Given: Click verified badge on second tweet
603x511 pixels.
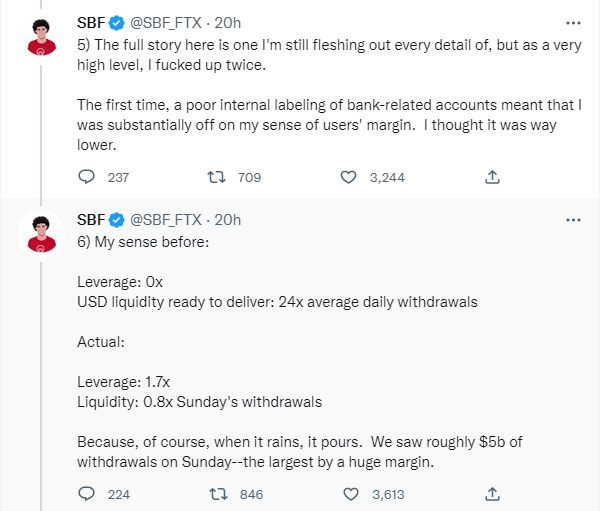Looking at the screenshot, I should (x=117, y=219).
